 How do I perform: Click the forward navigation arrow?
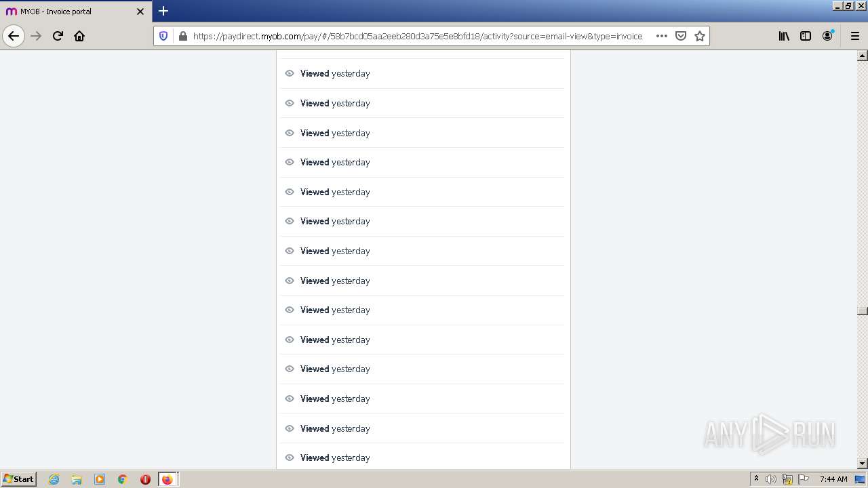tap(36, 36)
